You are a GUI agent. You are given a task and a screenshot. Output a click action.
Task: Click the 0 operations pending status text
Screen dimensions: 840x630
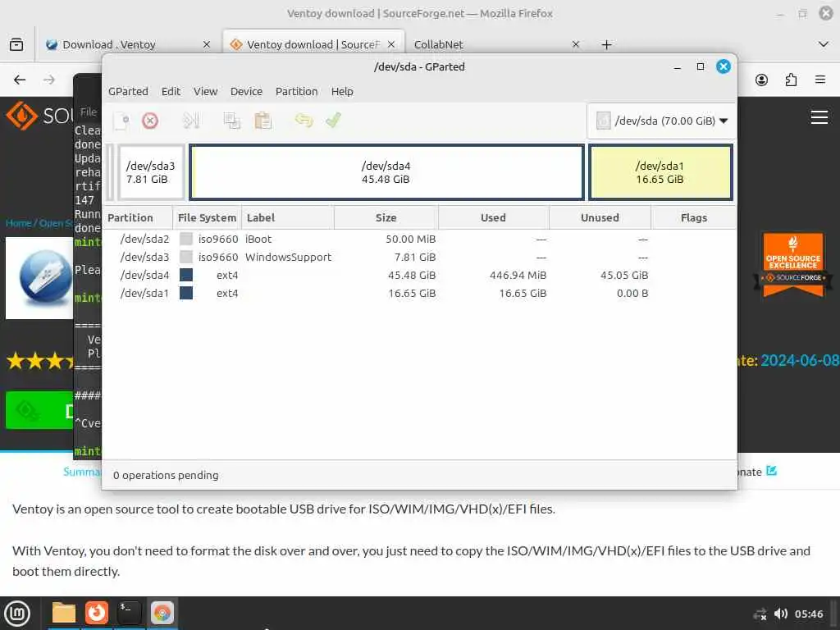[166, 476]
